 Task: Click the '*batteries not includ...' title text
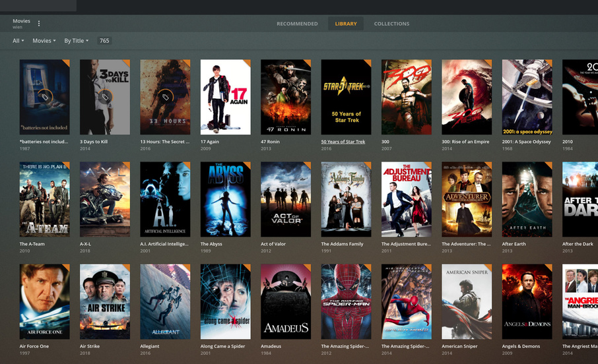click(44, 142)
